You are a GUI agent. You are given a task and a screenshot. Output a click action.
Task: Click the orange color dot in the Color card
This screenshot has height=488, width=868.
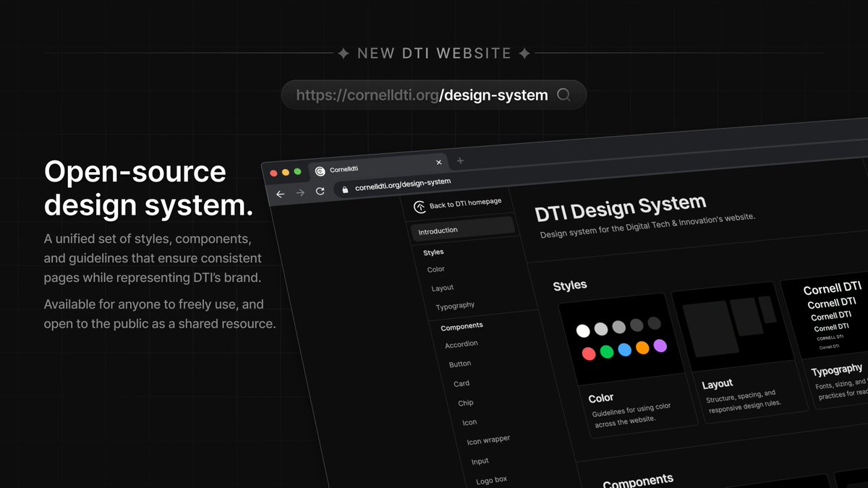coord(642,348)
